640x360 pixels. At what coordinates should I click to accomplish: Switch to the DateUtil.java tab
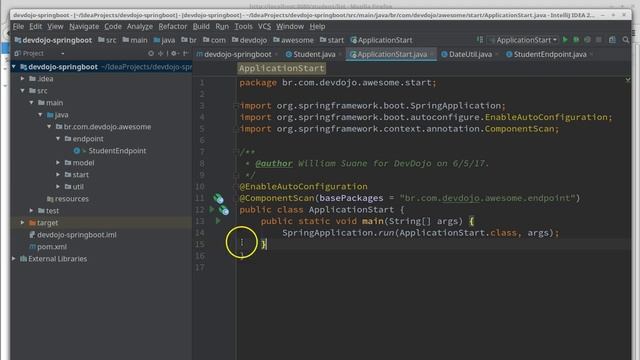coord(470,54)
